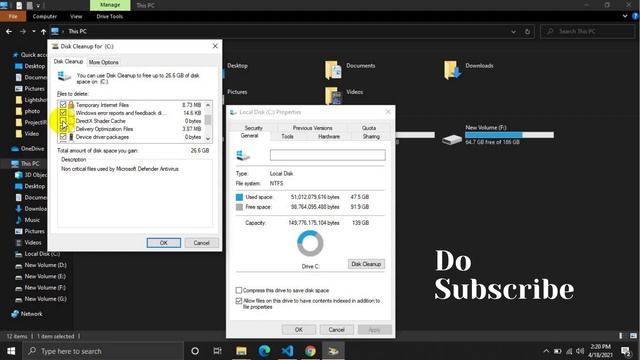Click OK in Properties window

click(x=299, y=329)
